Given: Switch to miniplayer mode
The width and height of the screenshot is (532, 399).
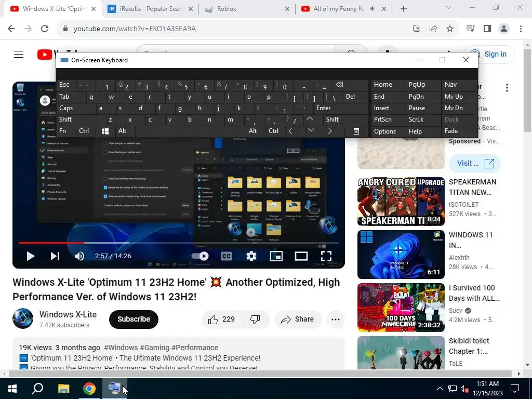Looking at the screenshot, I should tap(276, 256).
